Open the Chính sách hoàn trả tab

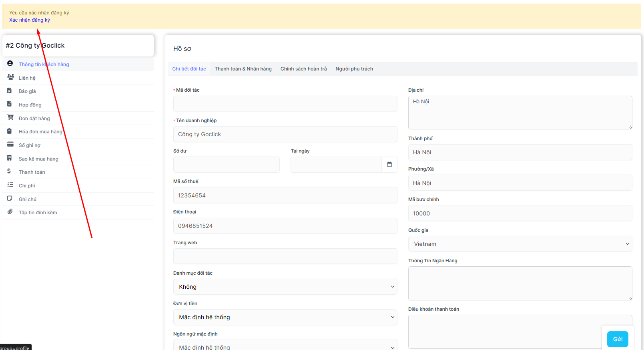(303, 69)
